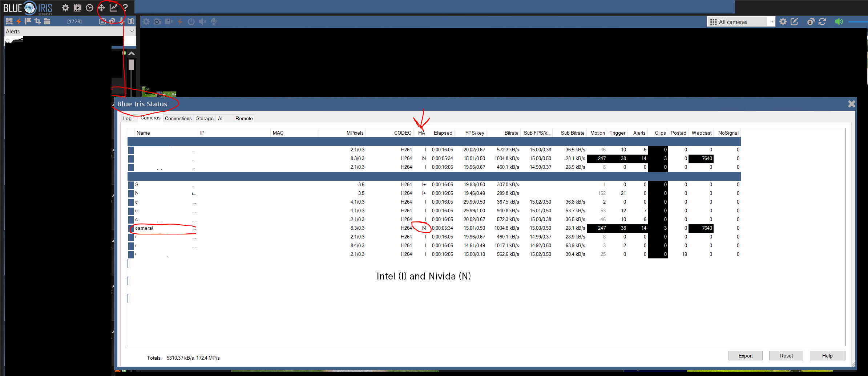Click the video record icon

[x=169, y=21]
